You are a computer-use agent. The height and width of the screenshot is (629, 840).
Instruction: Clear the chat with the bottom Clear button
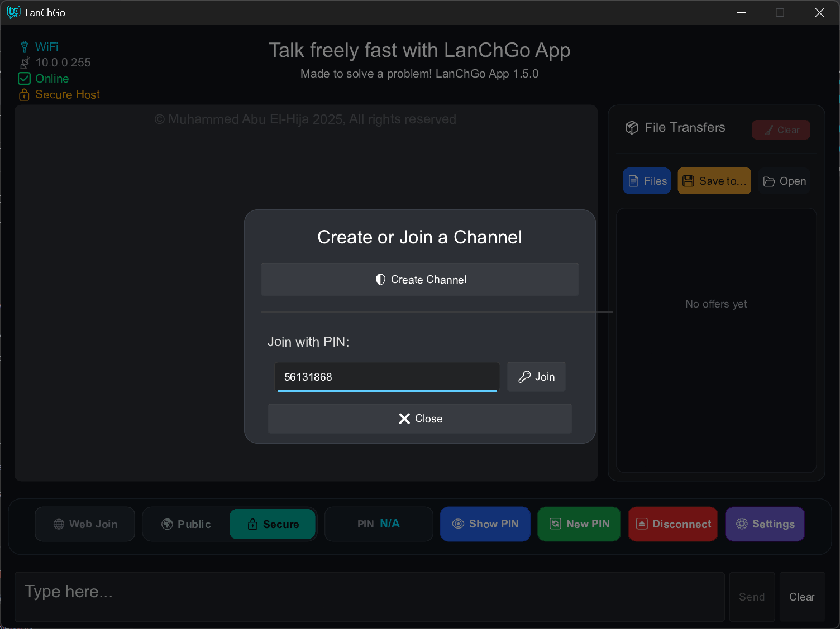[801, 597]
